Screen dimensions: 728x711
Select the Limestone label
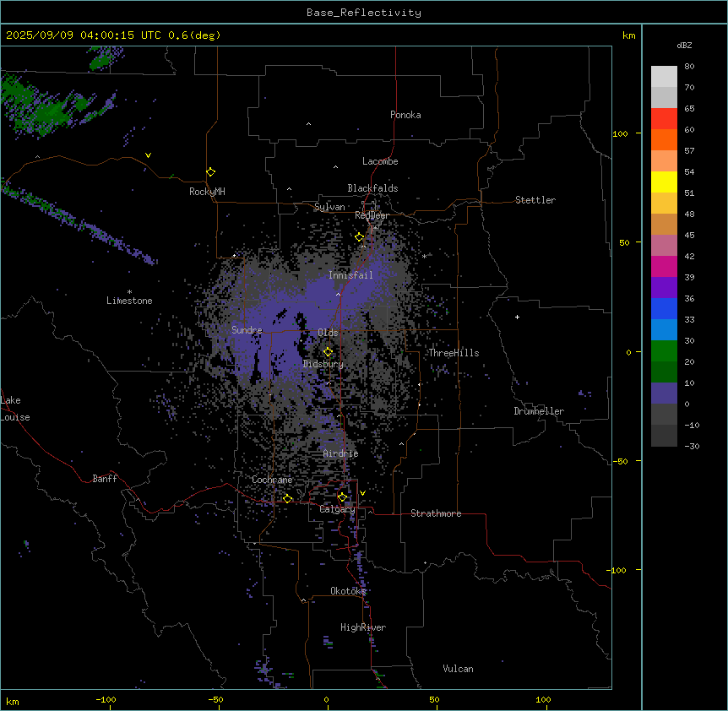coord(129,301)
